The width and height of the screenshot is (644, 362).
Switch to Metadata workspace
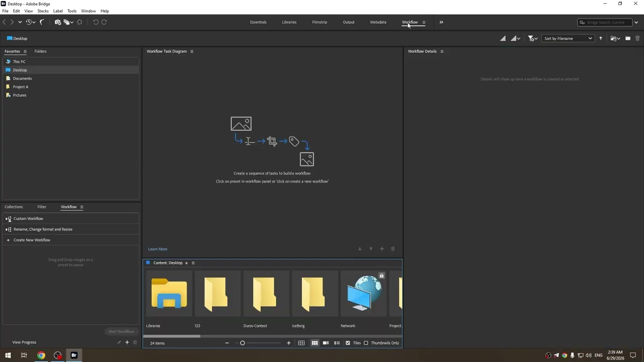[x=378, y=22]
